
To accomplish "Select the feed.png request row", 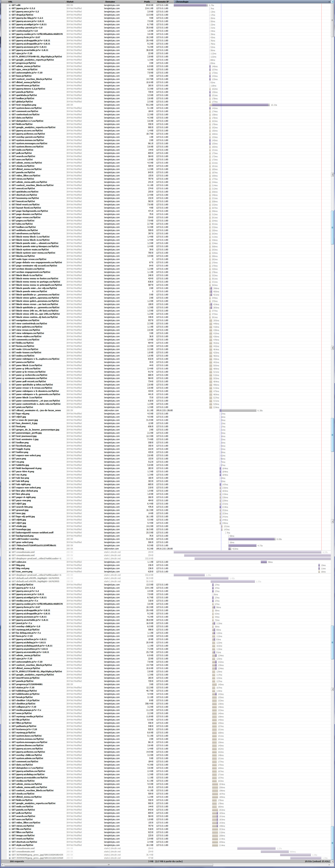I will point(168,426).
